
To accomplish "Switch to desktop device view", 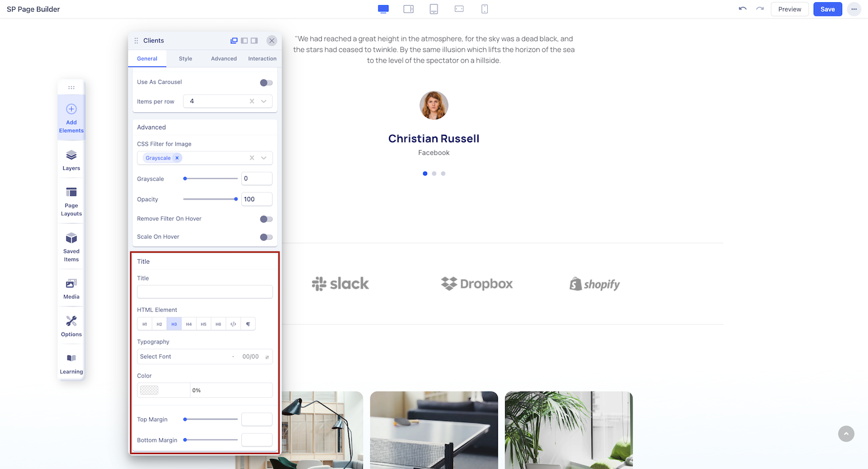I will (383, 9).
